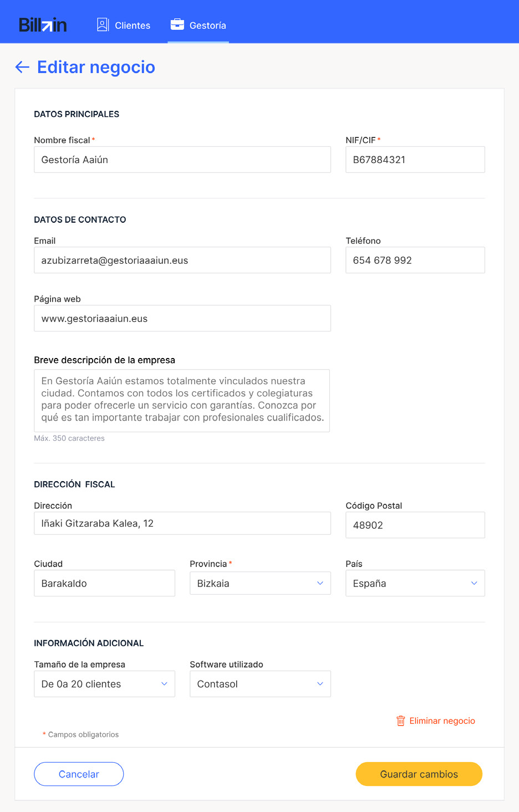Expand the Software utilizado Contasol dropdown

click(x=260, y=684)
